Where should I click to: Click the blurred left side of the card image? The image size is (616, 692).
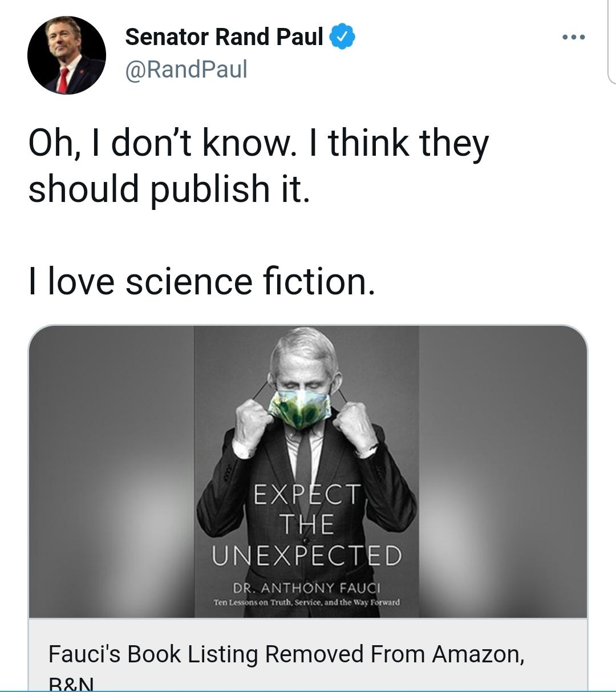tap(111, 471)
